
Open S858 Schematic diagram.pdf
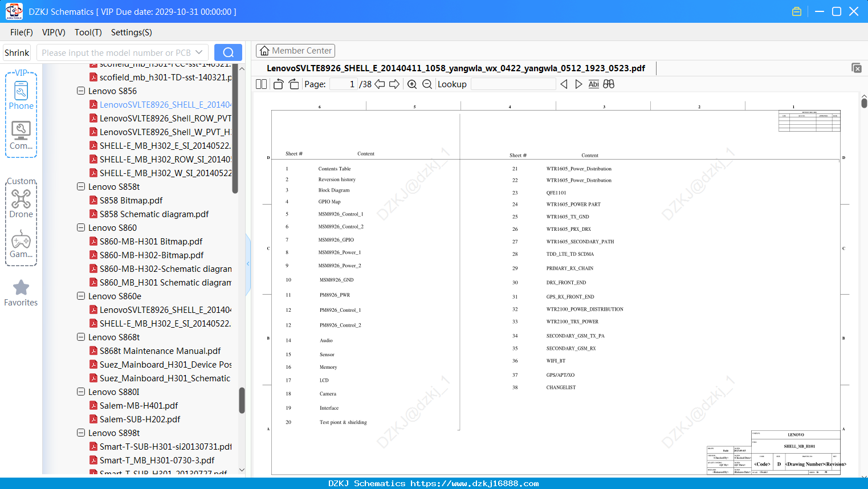click(x=154, y=214)
